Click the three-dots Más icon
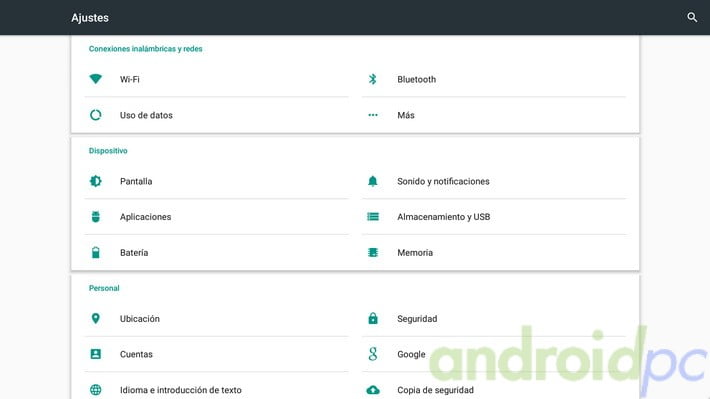The height and width of the screenshot is (399, 710). tap(373, 115)
